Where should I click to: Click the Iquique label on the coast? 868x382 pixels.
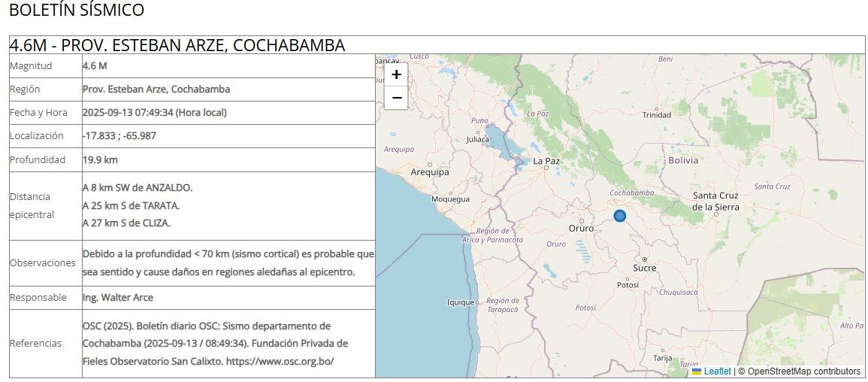coord(461,302)
